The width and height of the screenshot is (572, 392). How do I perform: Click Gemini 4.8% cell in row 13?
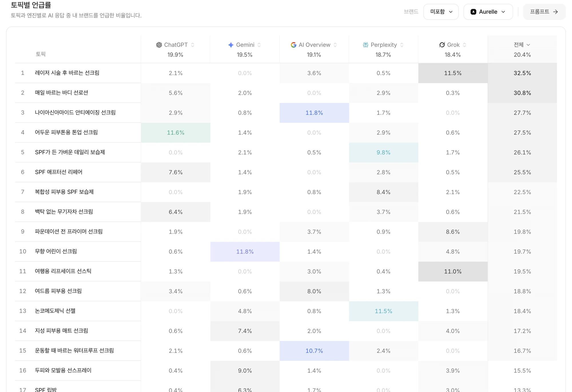click(245, 311)
